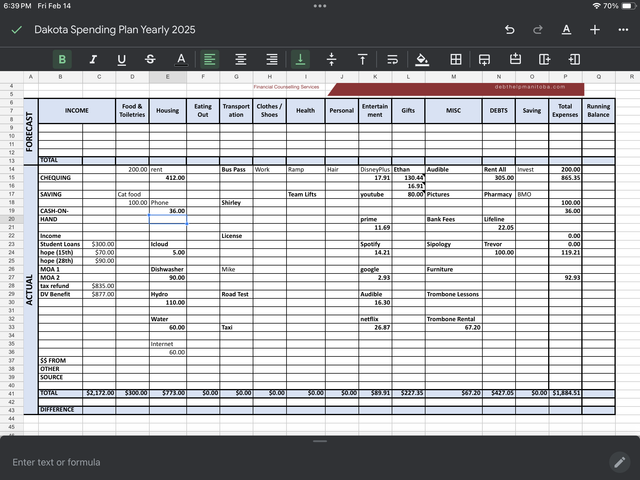Click the $1,884.51 total expenses cell
640x480 pixels.
coord(565,393)
